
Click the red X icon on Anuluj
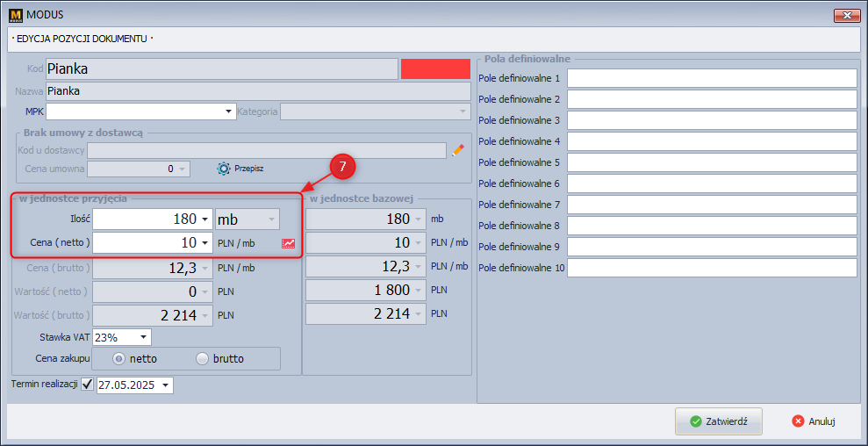(x=798, y=421)
